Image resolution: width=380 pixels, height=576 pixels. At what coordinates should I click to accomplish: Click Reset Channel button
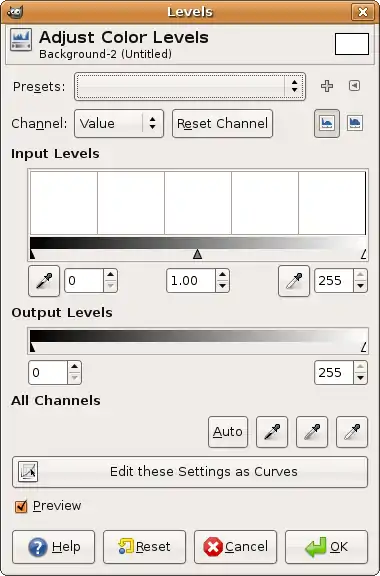click(x=222, y=123)
